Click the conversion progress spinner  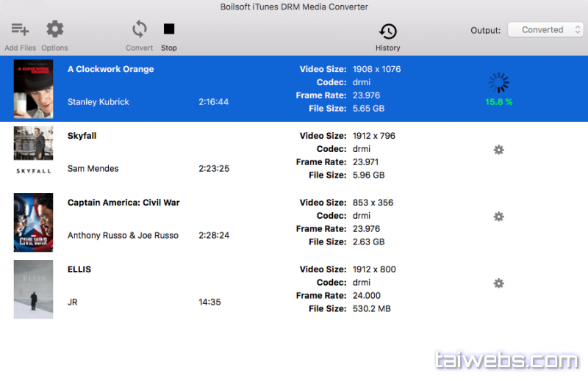(498, 82)
